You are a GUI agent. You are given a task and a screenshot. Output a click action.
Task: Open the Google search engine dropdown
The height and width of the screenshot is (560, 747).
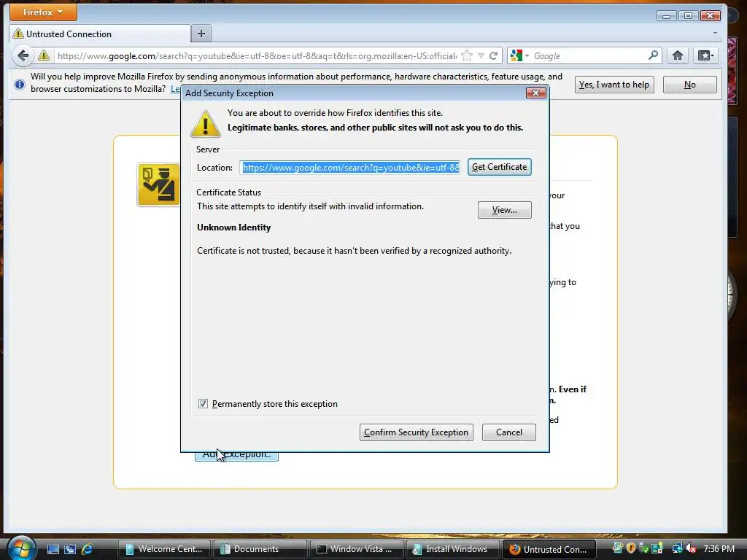(519, 55)
